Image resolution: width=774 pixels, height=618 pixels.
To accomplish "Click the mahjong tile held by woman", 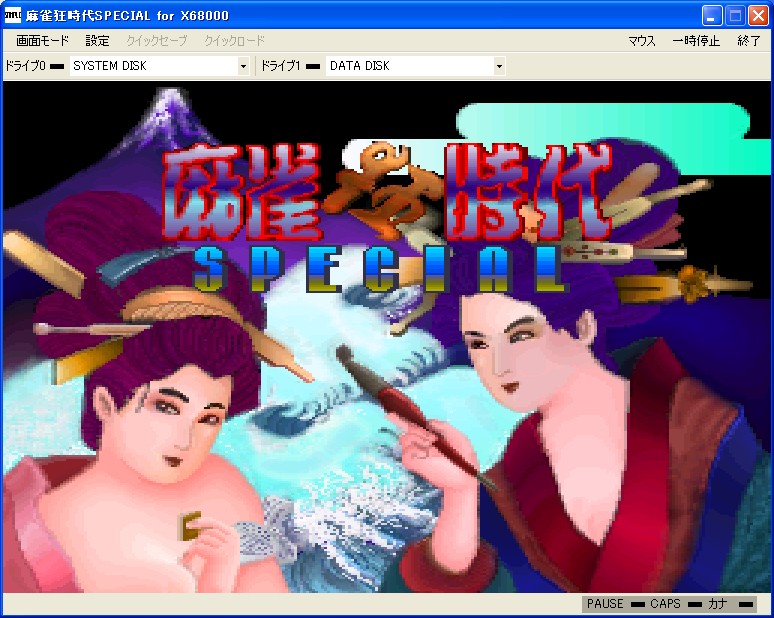I will pos(190,526).
